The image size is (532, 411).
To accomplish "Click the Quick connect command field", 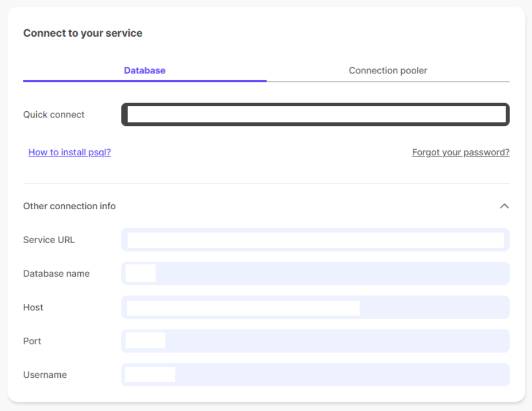I will (315, 115).
